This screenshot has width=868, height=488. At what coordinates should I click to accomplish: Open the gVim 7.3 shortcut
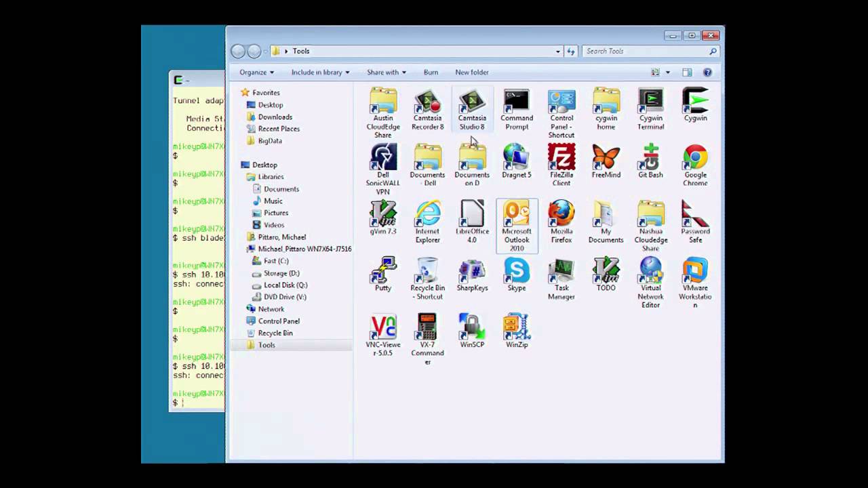383,218
